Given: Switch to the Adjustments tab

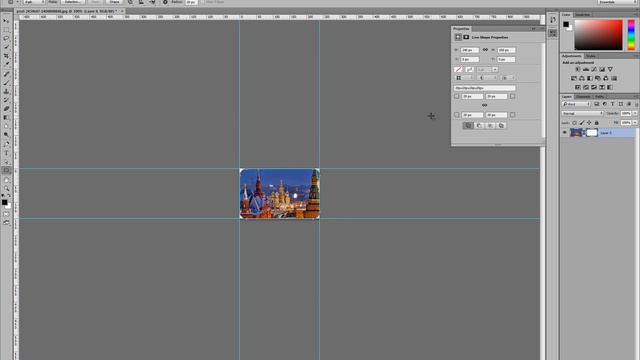Looking at the screenshot, I should coord(571,56).
